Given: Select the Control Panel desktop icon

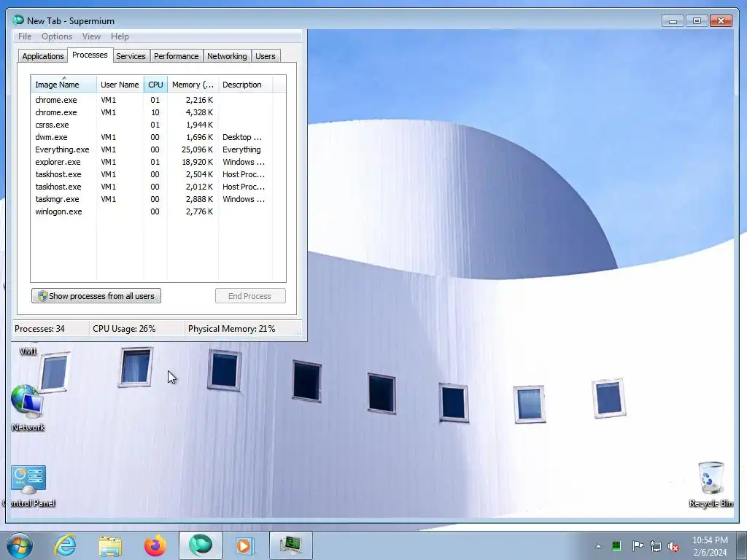Looking at the screenshot, I should (28, 486).
